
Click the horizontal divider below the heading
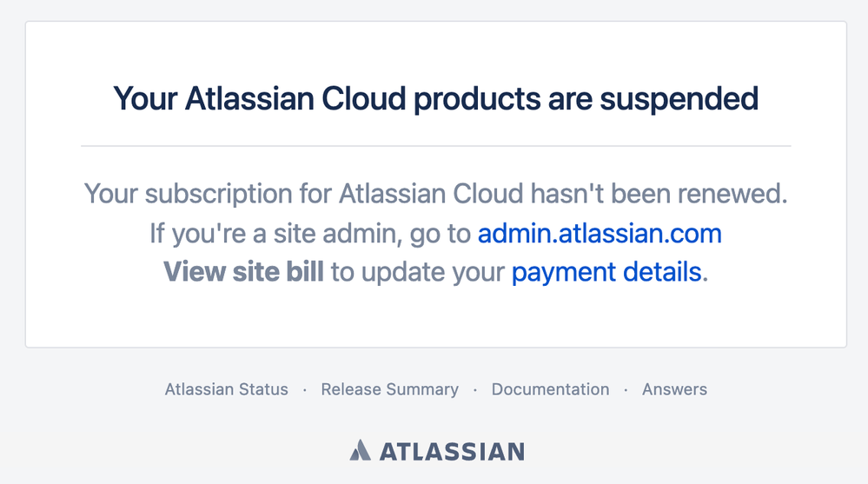435,146
